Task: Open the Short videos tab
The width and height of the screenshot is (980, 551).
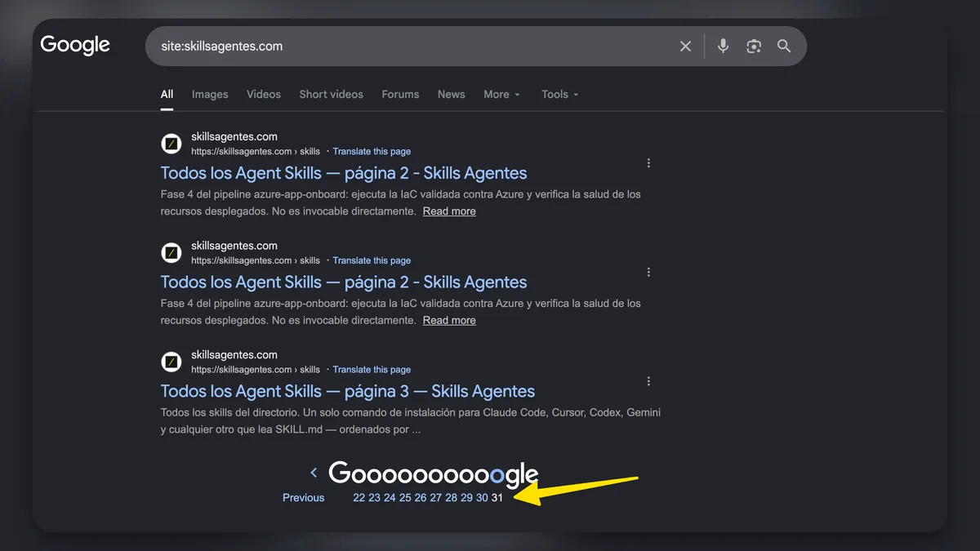Action: pos(331,95)
